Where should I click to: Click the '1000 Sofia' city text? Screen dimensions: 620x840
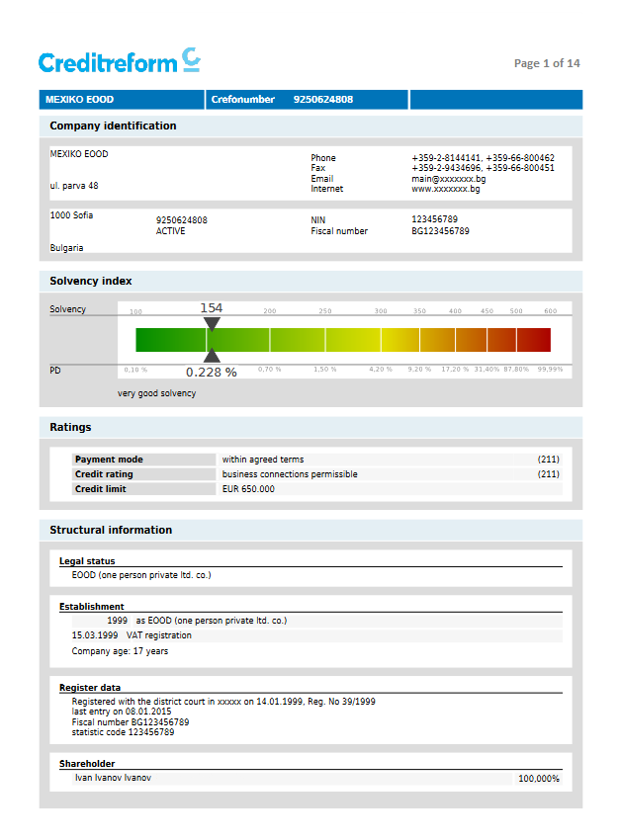[71, 215]
